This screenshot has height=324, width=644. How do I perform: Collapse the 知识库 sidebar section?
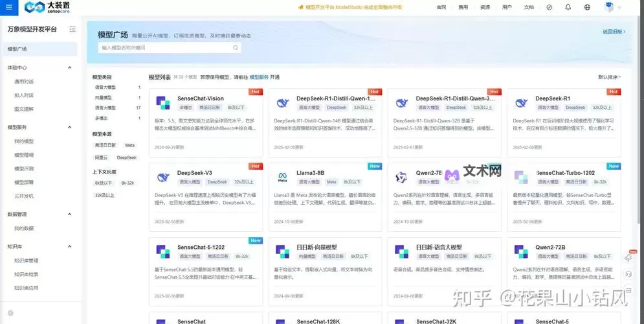pyautogui.click(x=70, y=246)
